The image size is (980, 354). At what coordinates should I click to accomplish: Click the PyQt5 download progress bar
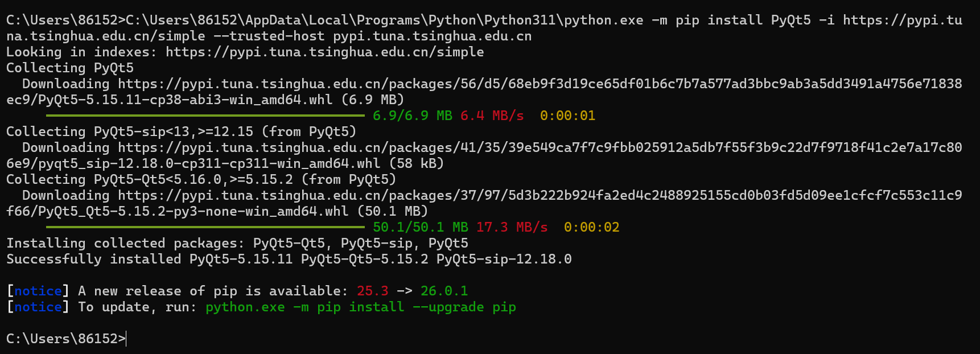coord(205,116)
